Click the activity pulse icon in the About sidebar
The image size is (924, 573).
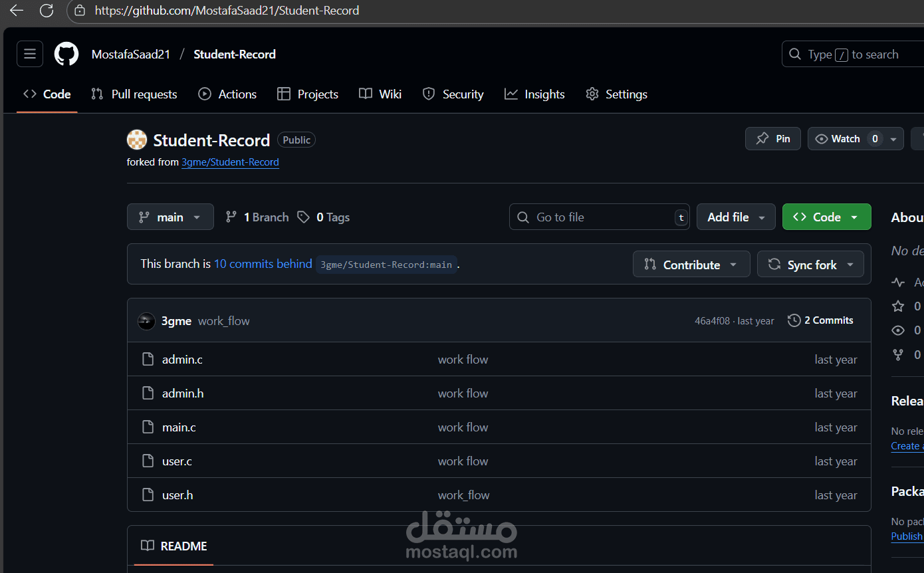[x=898, y=283]
